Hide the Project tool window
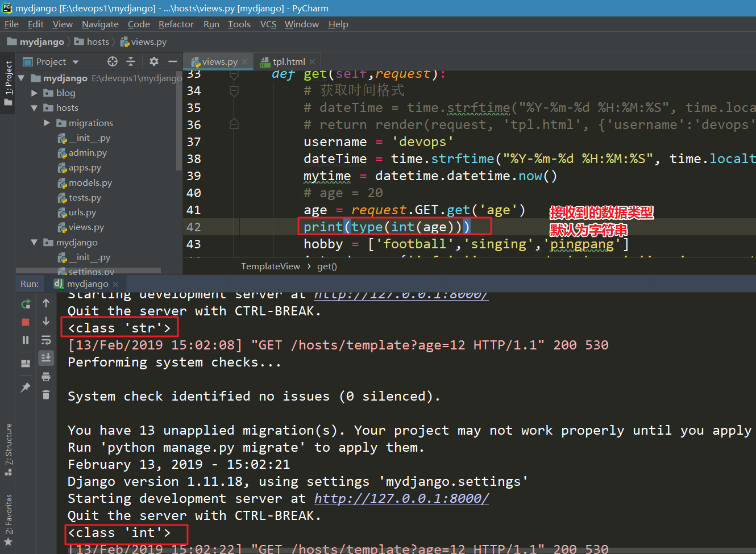Viewport: 756px width, 554px height. 173,61
